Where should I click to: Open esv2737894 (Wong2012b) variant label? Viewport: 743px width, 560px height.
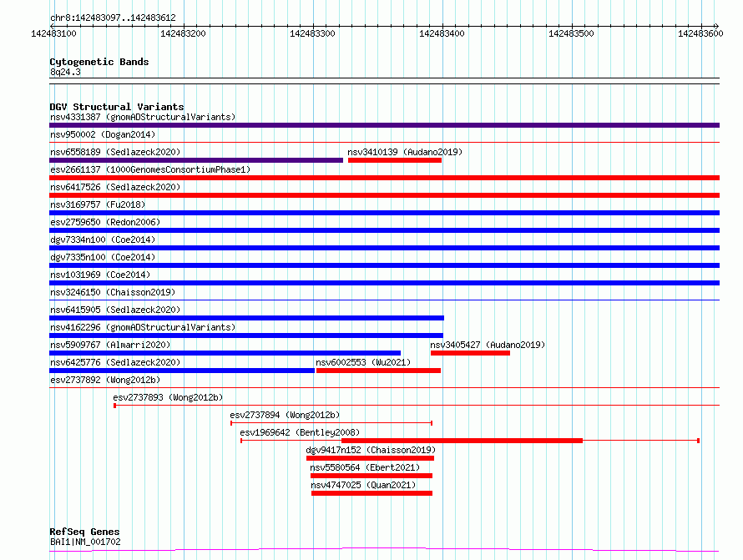285,415
